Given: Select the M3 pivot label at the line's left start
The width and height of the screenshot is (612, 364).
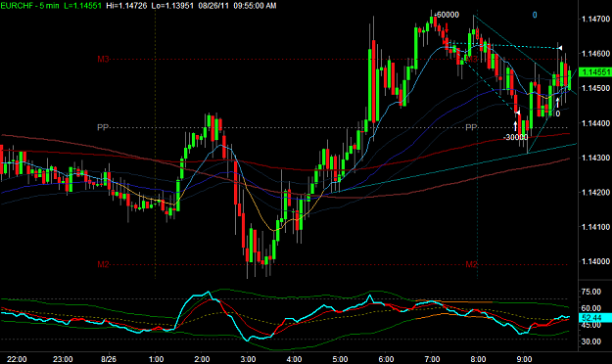Looking at the screenshot, I should pyautogui.click(x=103, y=60).
